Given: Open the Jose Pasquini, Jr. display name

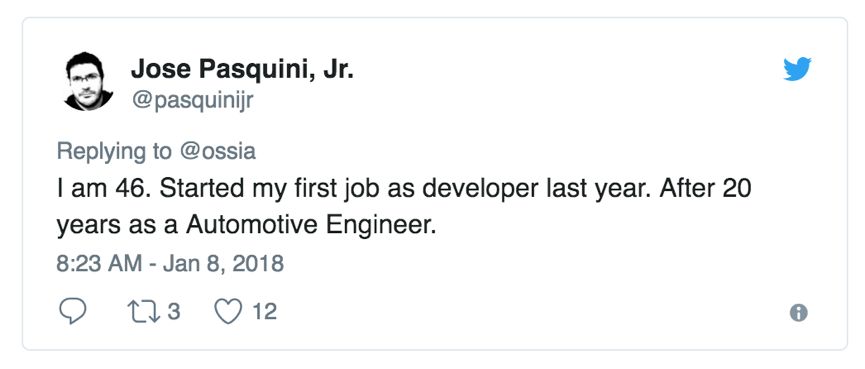Looking at the screenshot, I should 242,71.
